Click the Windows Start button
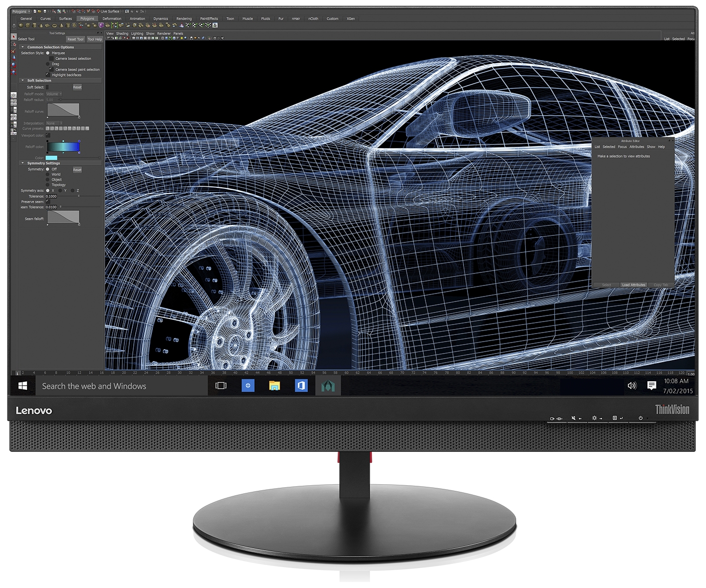 click(x=23, y=386)
